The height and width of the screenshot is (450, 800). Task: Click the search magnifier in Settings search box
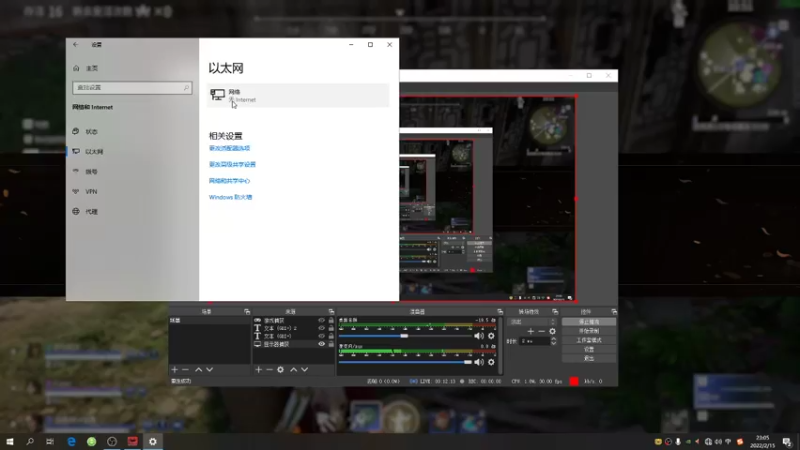pos(186,88)
